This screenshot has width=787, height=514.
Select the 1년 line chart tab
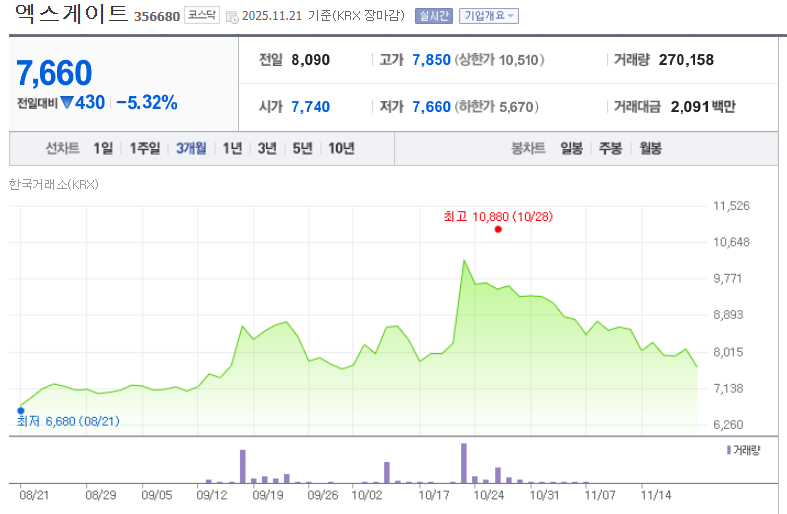click(232, 148)
